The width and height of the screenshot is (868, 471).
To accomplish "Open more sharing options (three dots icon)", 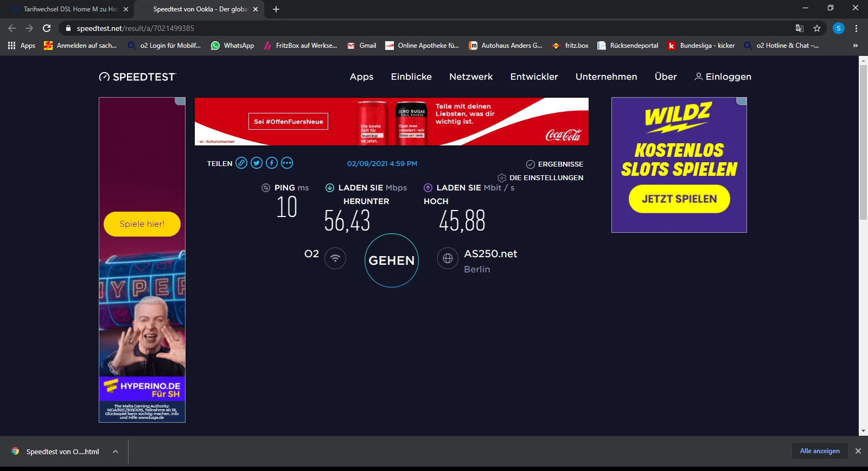I will pos(287,163).
